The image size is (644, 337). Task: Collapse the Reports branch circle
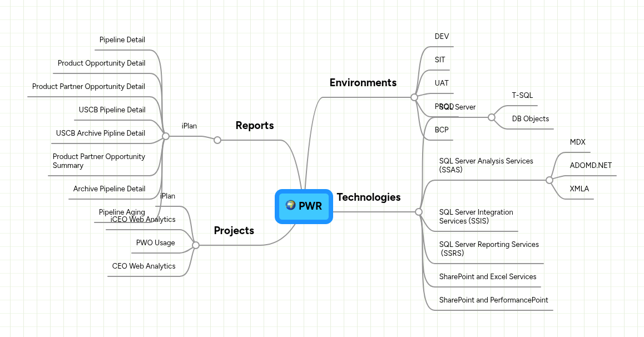217,140
